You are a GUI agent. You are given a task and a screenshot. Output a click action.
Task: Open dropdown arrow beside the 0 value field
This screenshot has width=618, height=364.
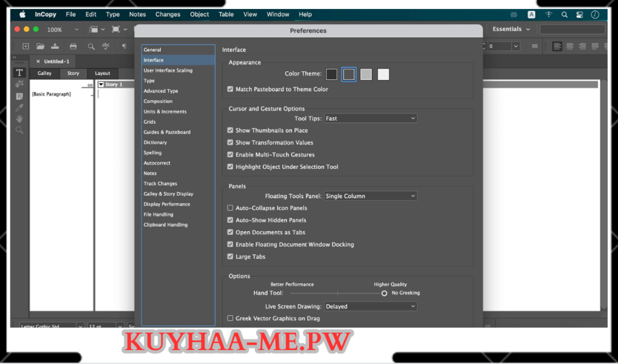click(515, 46)
